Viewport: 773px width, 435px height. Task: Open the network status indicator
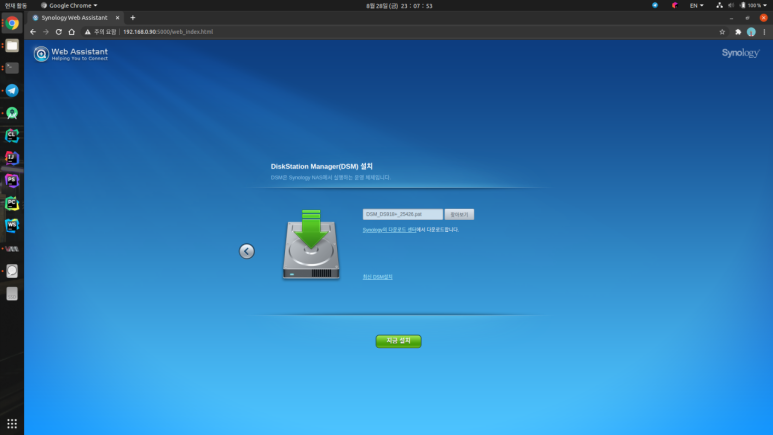pyautogui.click(x=719, y=5)
